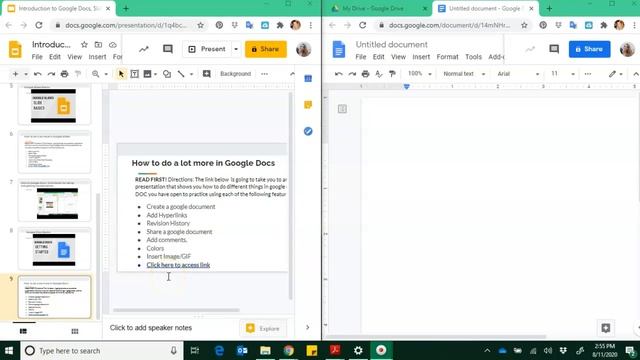Click the speaker notes field
Screen dimensions: 640x360
tap(151, 328)
